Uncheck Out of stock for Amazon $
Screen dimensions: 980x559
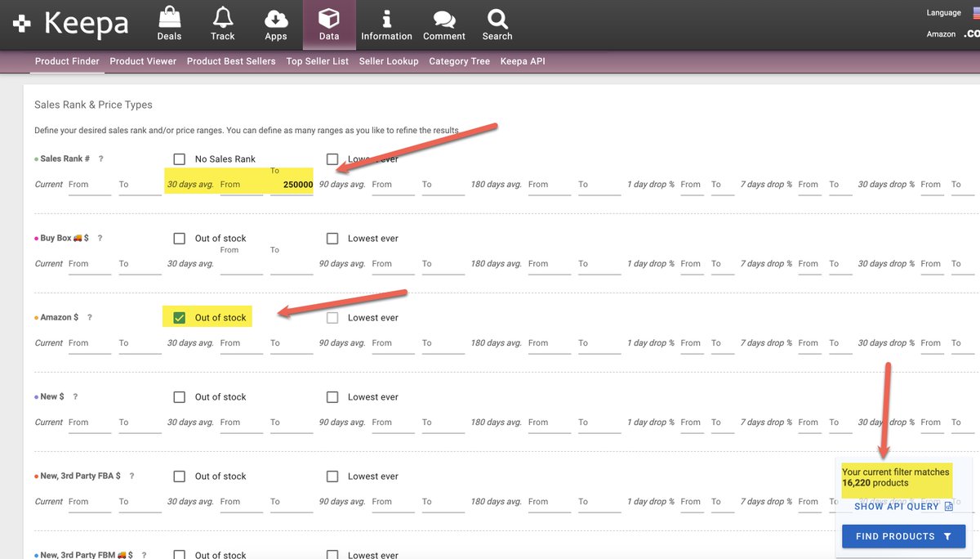pyautogui.click(x=180, y=318)
